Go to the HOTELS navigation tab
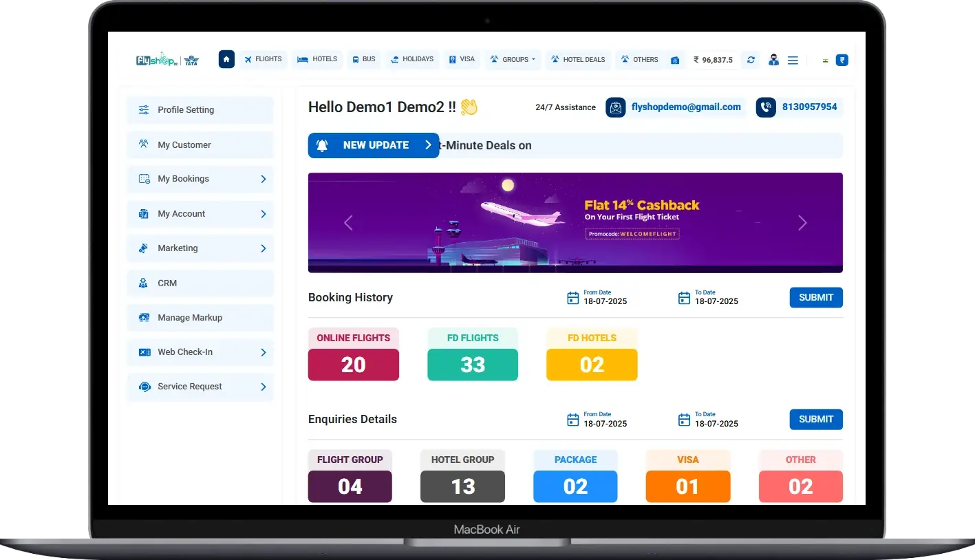 (x=317, y=59)
